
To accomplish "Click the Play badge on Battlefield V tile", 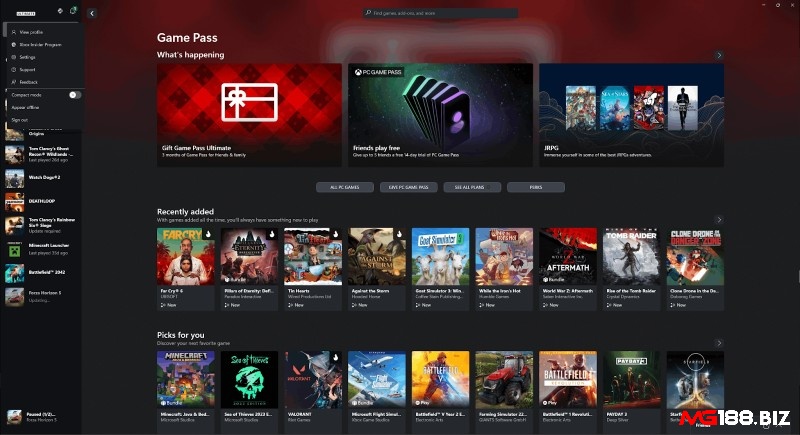I will [423, 402].
